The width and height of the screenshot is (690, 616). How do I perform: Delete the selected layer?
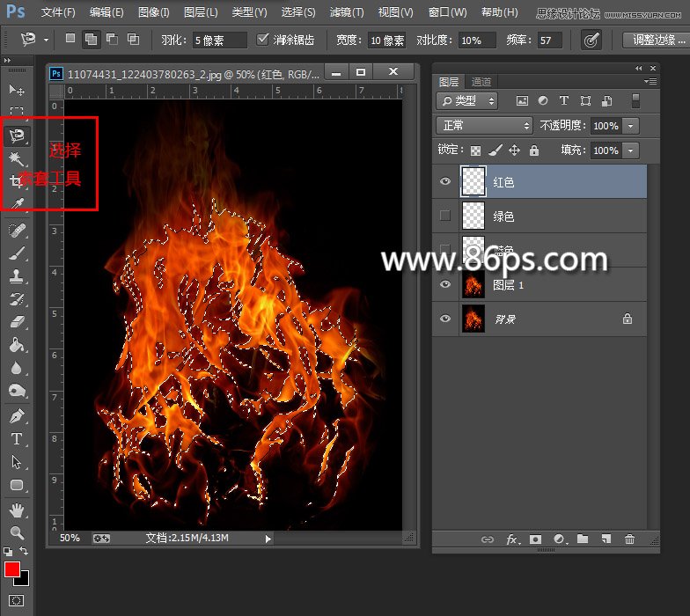point(630,539)
